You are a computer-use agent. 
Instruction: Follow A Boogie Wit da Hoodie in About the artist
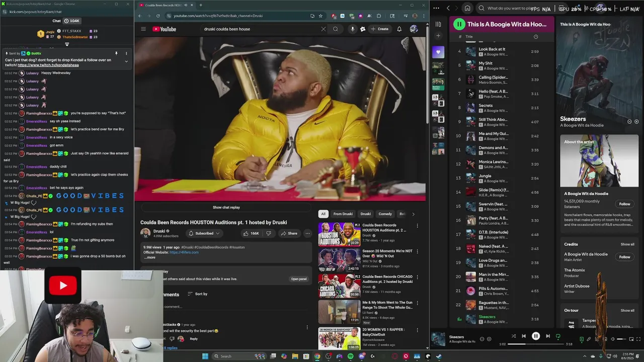point(624,204)
